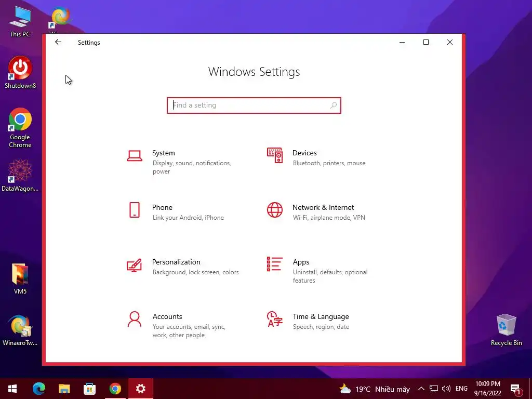Open the Apps list icon
The width and height of the screenshot is (532, 399).
pyautogui.click(x=274, y=264)
